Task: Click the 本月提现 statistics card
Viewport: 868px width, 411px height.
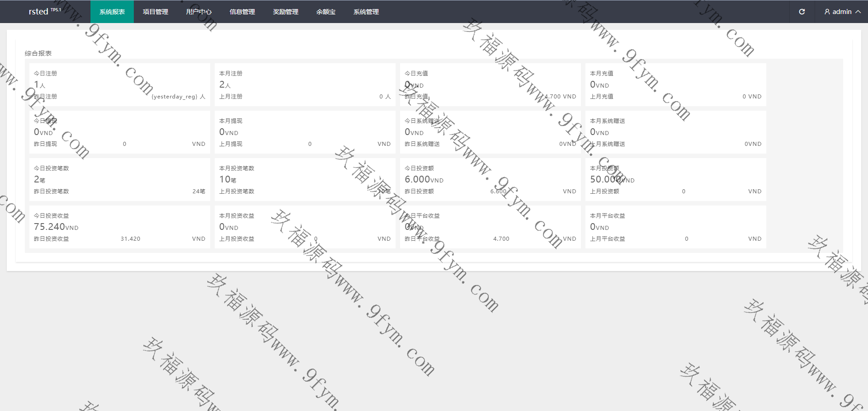Action: (305, 132)
